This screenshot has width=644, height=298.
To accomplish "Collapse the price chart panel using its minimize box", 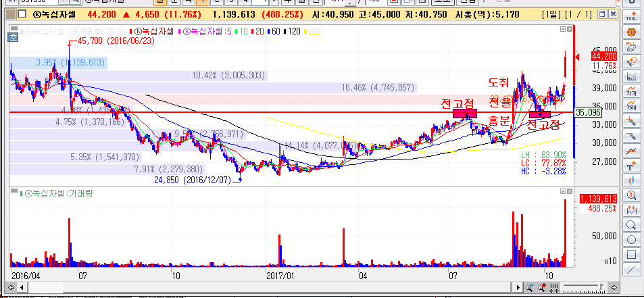I will (562, 30).
